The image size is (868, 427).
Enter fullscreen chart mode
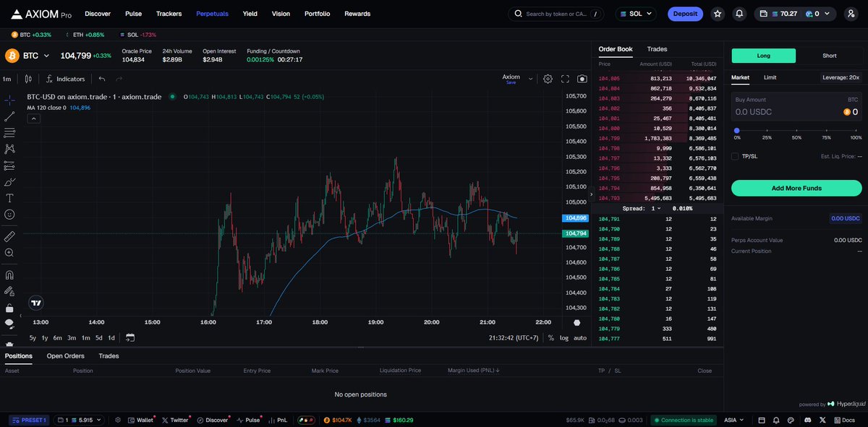coord(565,79)
